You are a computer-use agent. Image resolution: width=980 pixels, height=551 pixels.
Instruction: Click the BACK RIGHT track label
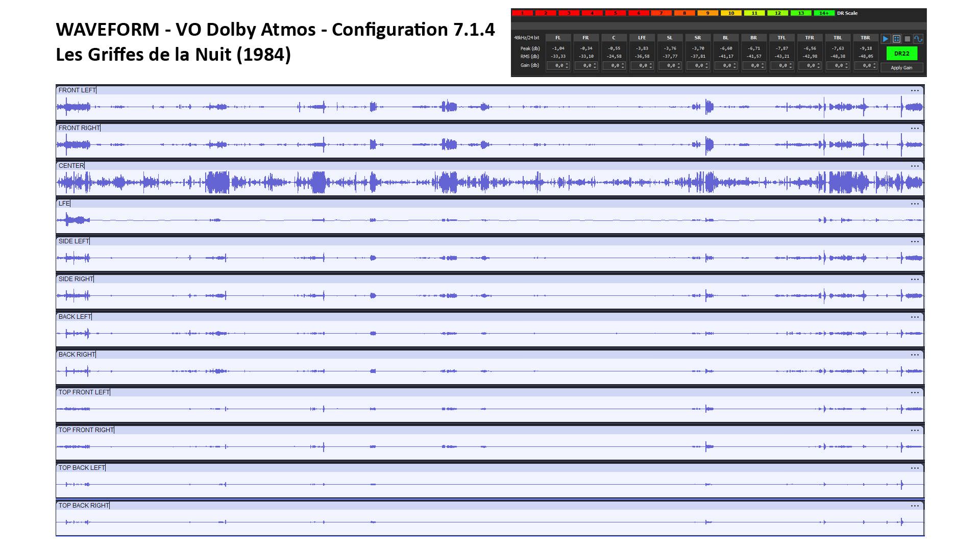coord(77,355)
